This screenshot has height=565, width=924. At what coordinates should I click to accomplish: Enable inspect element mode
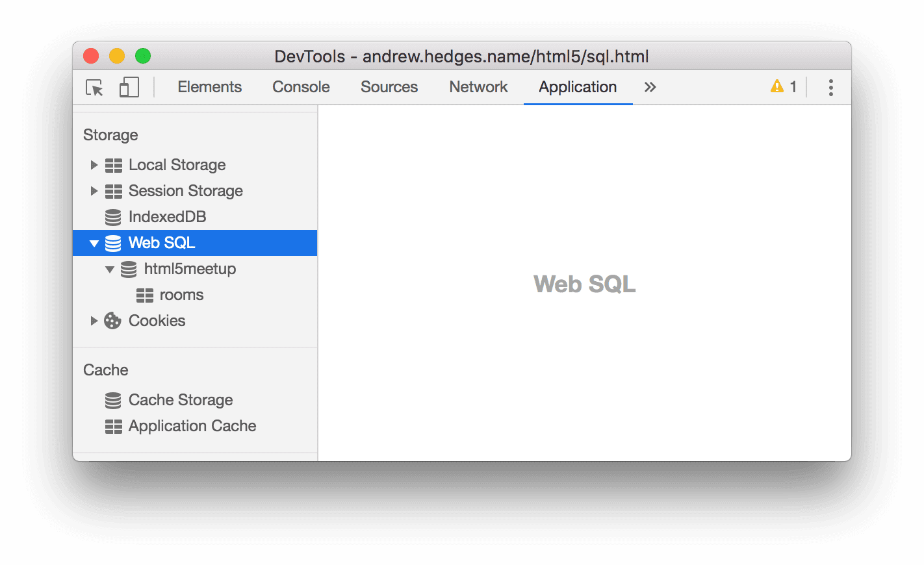pyautogui.click(x=94, y=86)
